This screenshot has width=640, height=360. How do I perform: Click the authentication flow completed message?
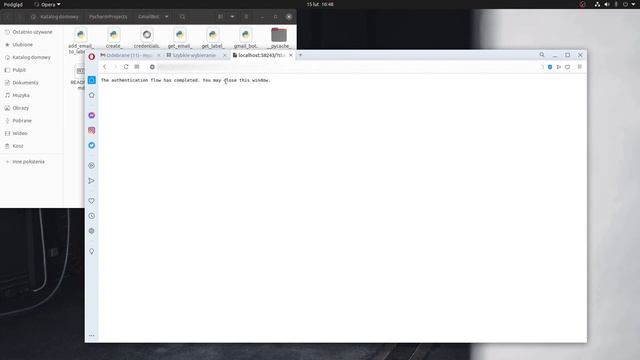point(185,80)
